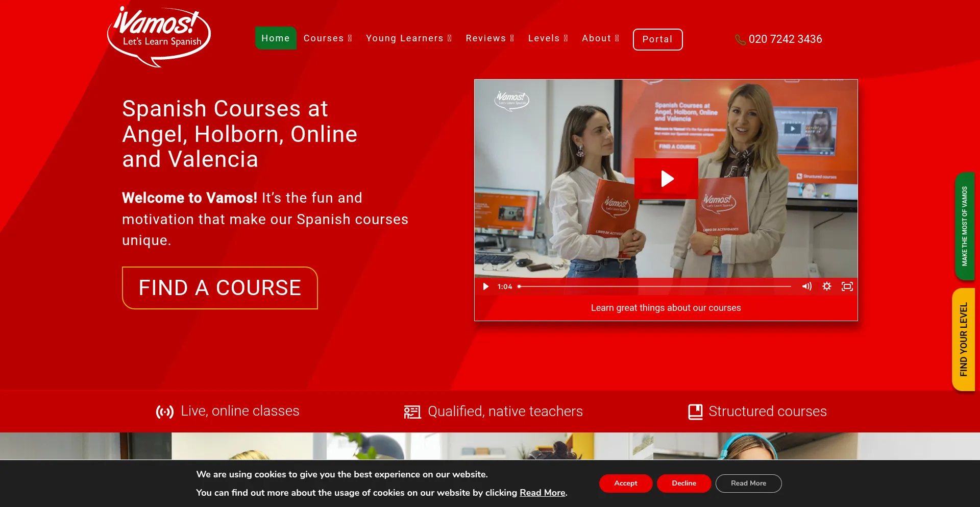This screenshot has height=507, width=980.
Task: Follow the underlined Read More link in cookie text
Action: point(543,493)
